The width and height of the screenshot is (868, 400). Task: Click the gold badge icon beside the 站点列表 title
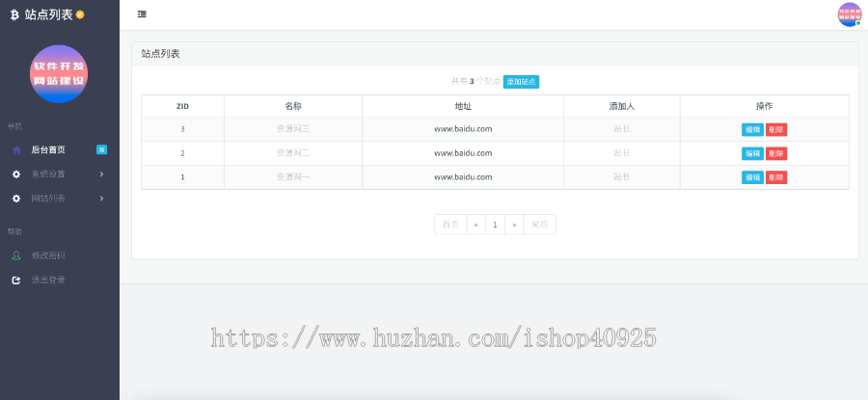(80, 14)
